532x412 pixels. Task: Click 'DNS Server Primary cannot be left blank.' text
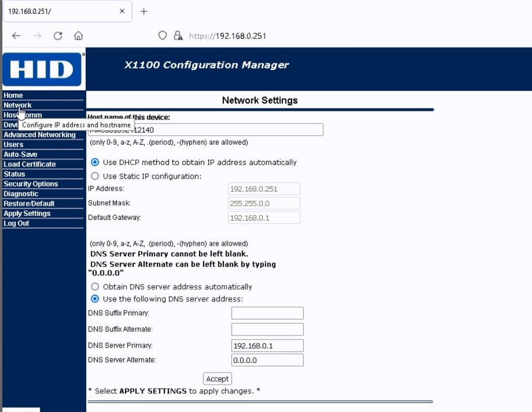(169, 254)
